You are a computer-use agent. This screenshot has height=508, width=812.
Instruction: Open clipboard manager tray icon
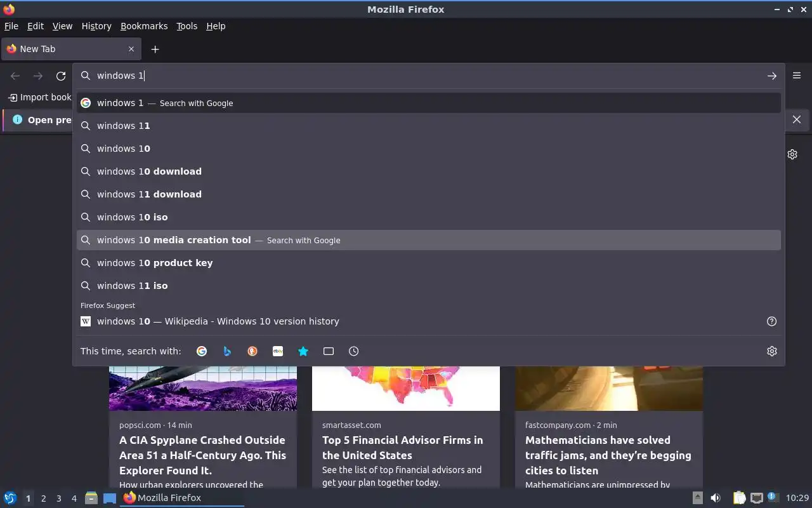pyautogui.click(x=739, y=498)
